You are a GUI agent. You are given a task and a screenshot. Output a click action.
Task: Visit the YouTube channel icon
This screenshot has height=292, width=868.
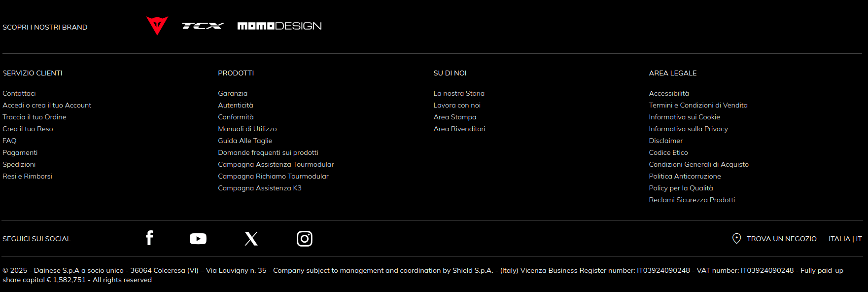(198, 239)
